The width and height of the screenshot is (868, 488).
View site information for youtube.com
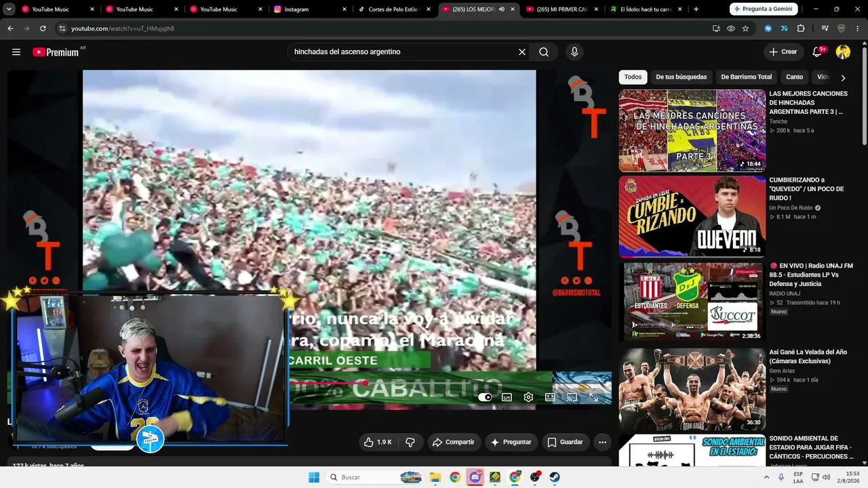tap(62, 28)
